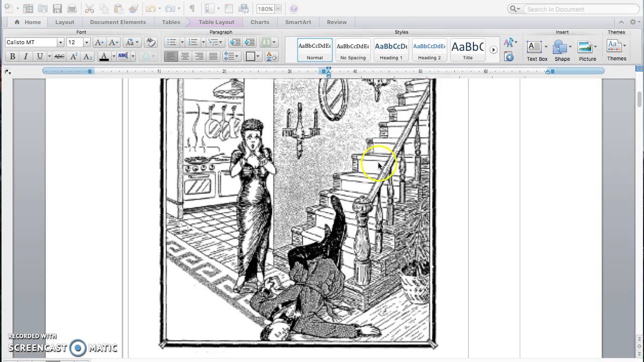Switch to the Home tab
The width and height of the screenshot is (644, 362).
(x=28, y=22)
